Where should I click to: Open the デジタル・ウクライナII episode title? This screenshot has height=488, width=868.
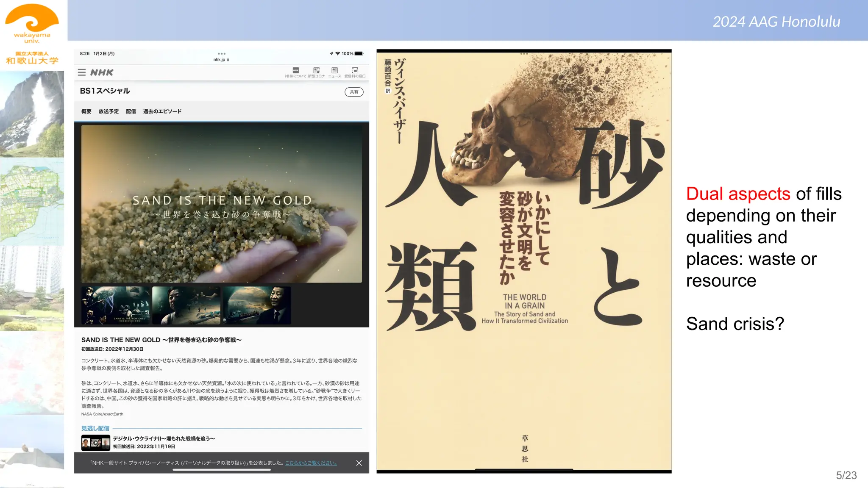click(164, 438)
